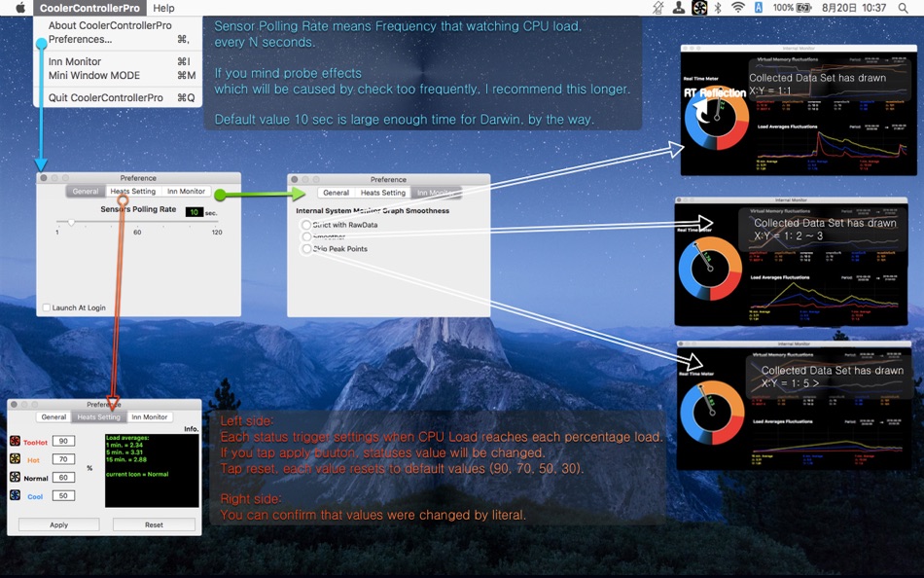Click gauge in Internal Monitor window marked 1: 2 ~ 3
The image size is (924, 578).
click(x=710, y=269)
